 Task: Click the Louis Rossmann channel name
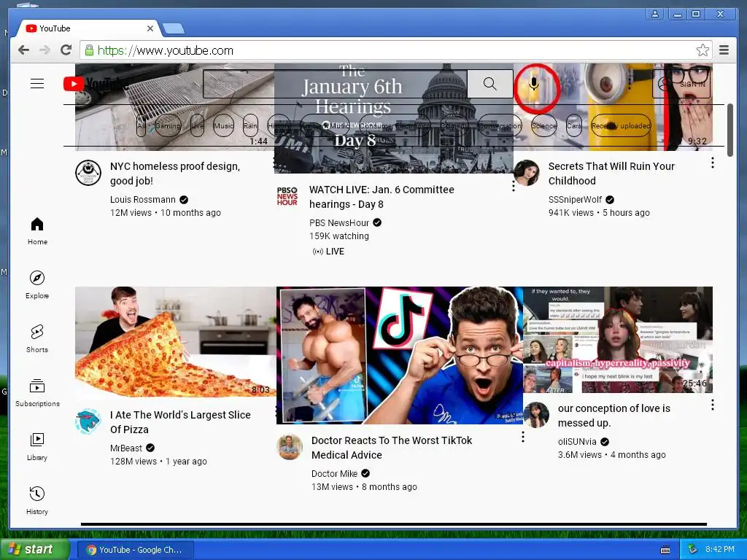[x=143, y=200]
